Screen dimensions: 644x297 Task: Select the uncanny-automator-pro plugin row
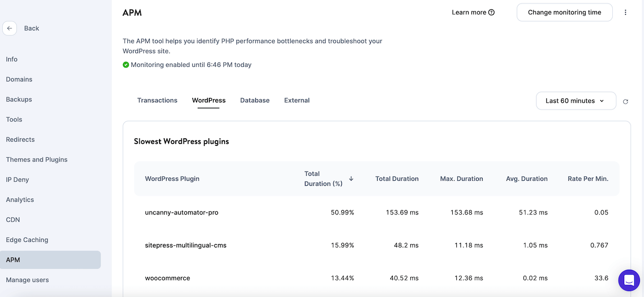pos(181,212)
